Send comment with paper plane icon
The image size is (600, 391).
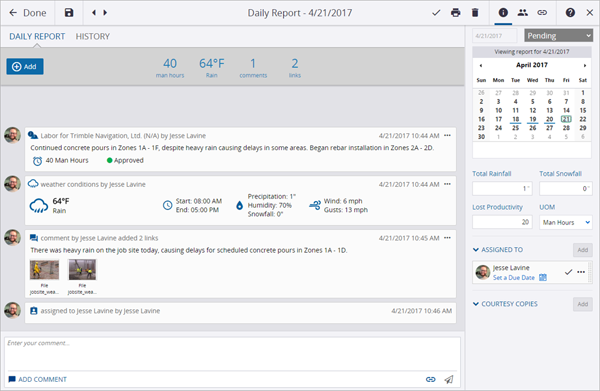pyautogui.click(x=448, y=379)
